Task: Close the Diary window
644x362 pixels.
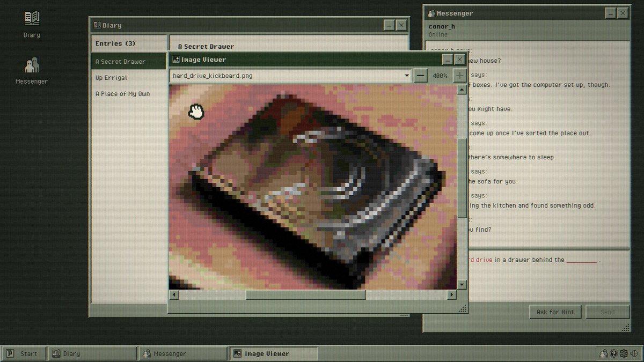Action: tap(401, 25)
